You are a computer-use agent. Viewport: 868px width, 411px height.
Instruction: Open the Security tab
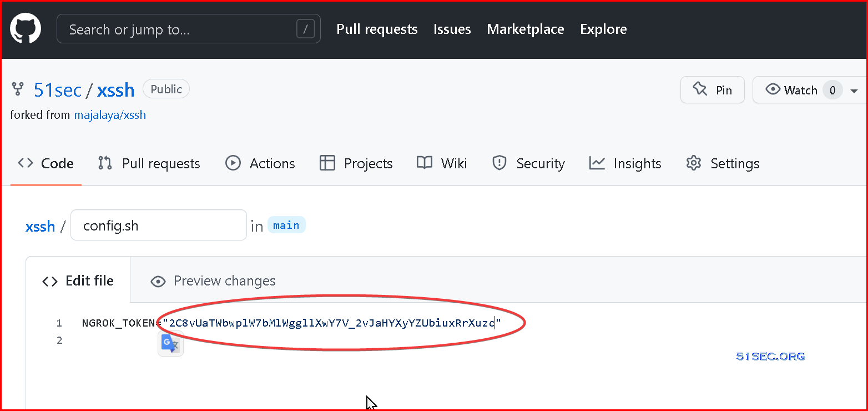click(x=528, y=163)
